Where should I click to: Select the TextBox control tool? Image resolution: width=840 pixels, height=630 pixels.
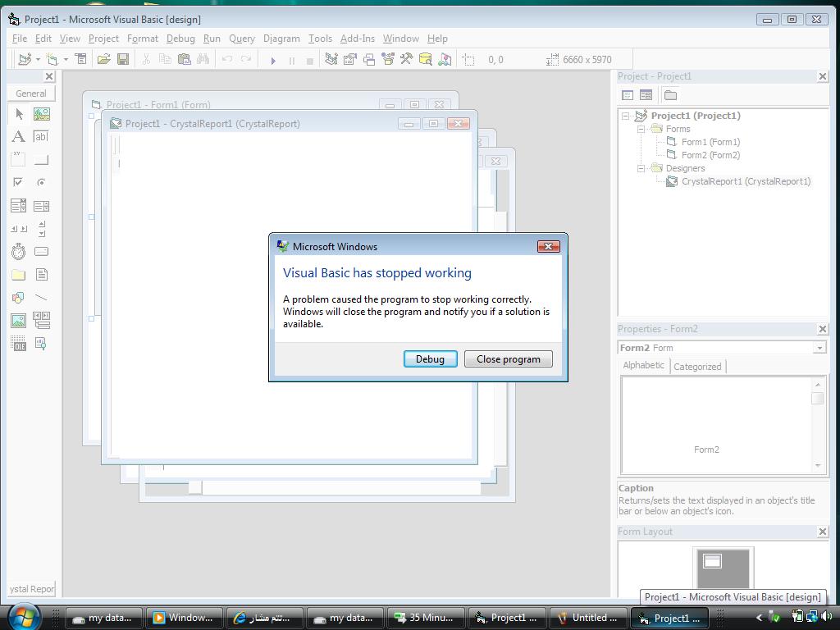tap(41, 137)
